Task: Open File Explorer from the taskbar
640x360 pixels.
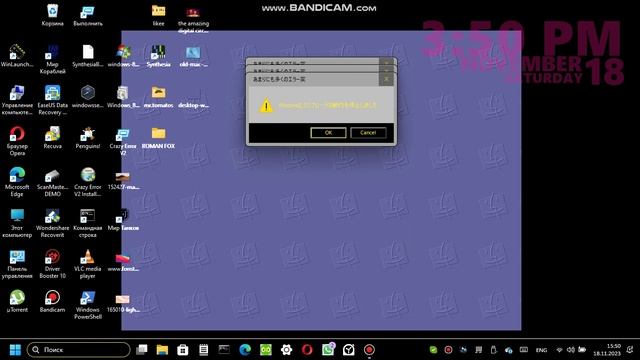Action: [x=162, y=350]
